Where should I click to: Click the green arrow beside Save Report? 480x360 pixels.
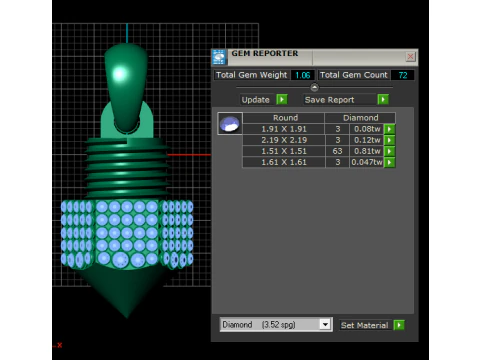click(x=383, y=99)
